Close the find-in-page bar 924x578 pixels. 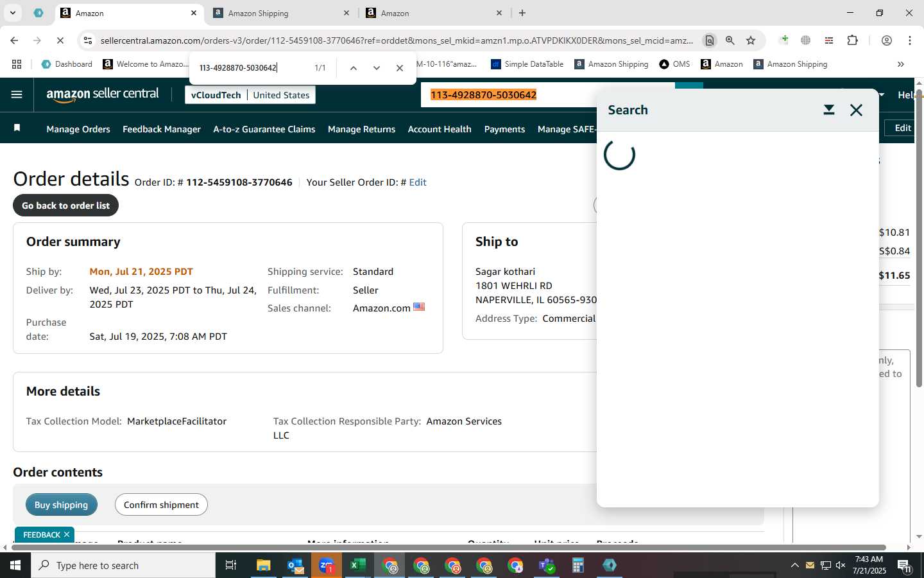[x=400, y=68]
